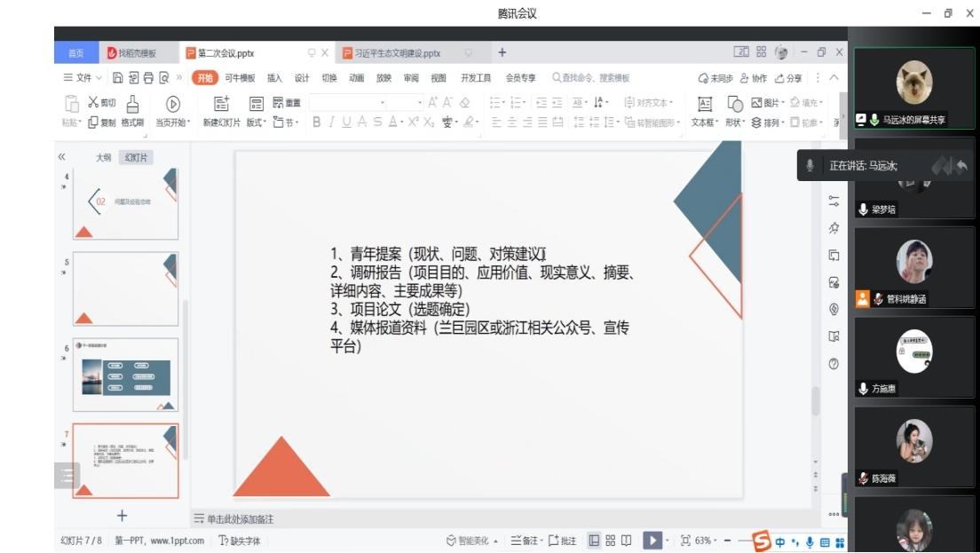This screenshot has width=980, height=553.
Task: Select slide 6 thumbnail in panel
Action: click(125, 374)
